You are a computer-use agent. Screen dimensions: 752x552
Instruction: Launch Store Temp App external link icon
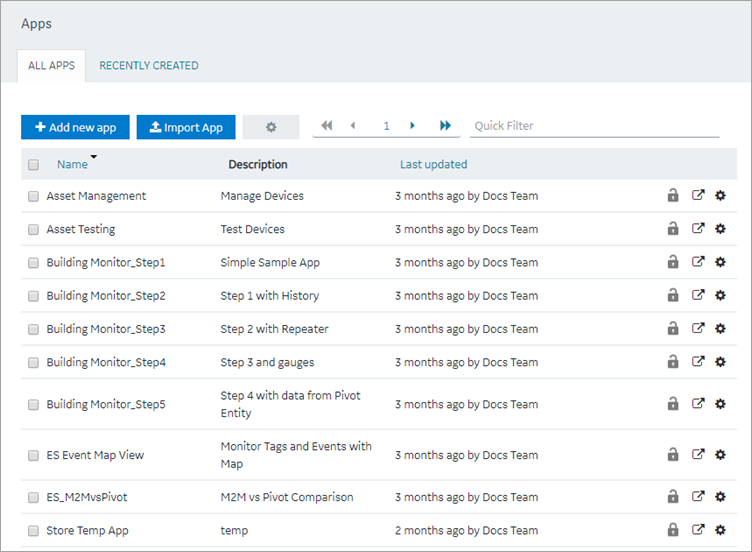[x=698, y=529]
